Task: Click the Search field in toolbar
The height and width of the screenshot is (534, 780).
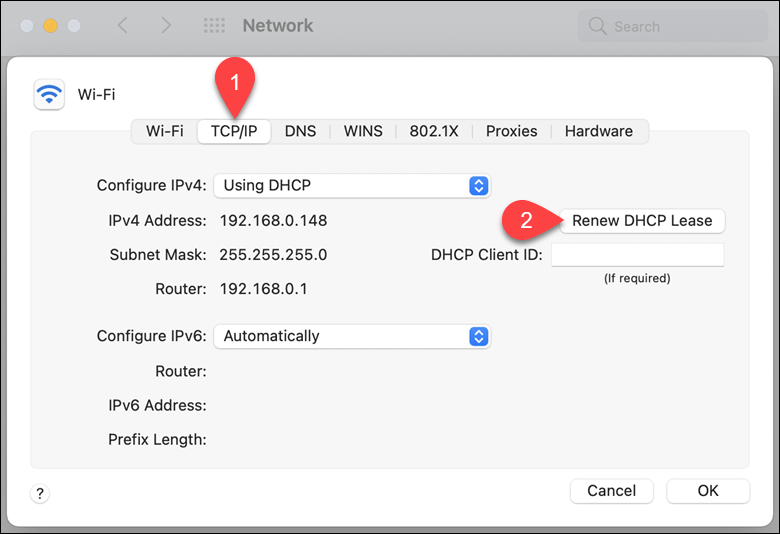Action: 673,26
